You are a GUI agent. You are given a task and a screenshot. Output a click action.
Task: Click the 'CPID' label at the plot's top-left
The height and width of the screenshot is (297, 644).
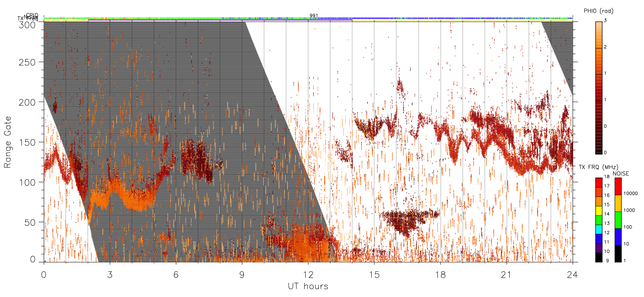31,15
